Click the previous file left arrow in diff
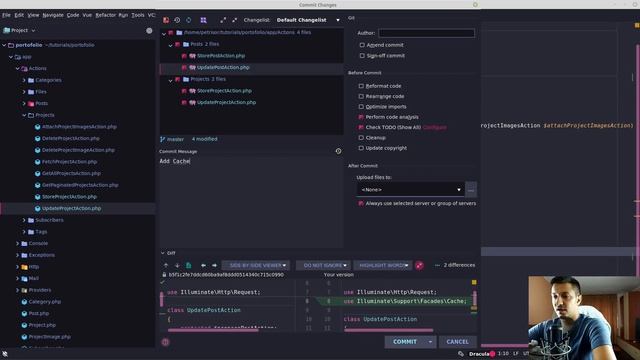The image size is (640, 360). point(203,265)
